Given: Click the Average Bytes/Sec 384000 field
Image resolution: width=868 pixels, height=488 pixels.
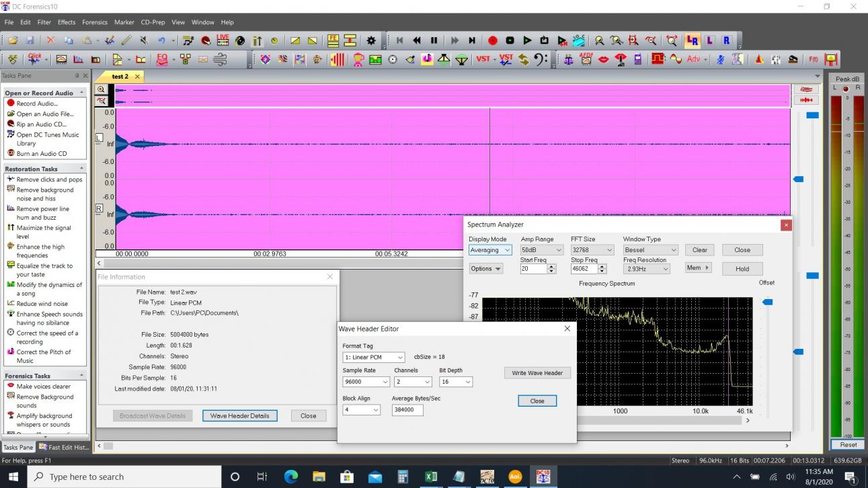Looking at the screenshot, I should [x=407, y=410].
